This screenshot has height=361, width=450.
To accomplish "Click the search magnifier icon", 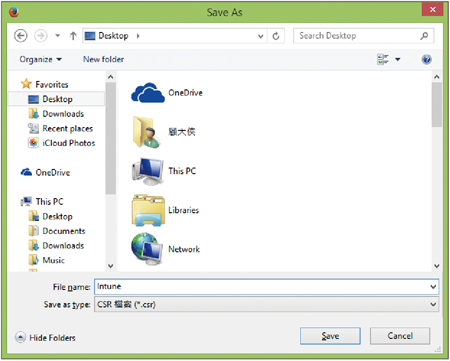I will pyautogui.click(x=424, y=36).
